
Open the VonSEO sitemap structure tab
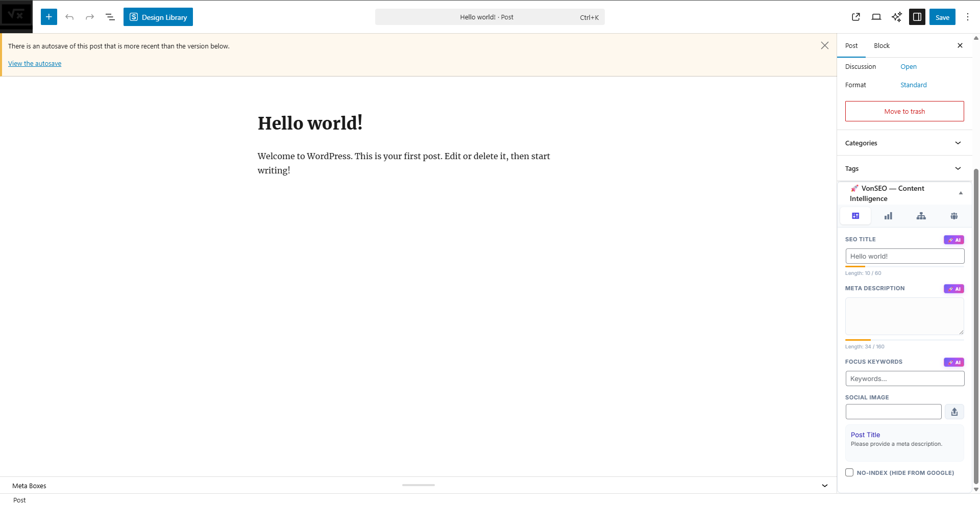tap(921, 216)
